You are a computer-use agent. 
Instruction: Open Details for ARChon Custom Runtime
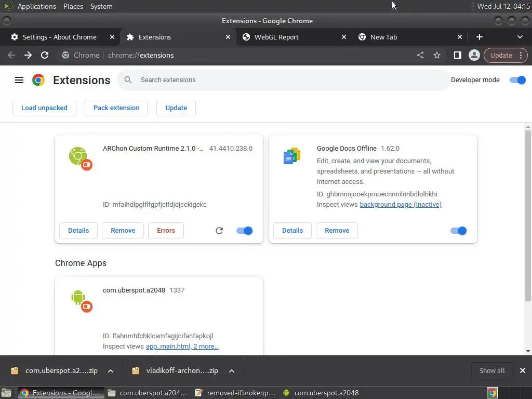tap(78, 231)
